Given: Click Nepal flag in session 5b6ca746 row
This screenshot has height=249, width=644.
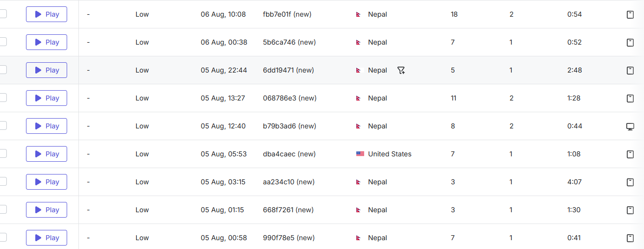Looking at the screenshot, I should tap(359, 43).
